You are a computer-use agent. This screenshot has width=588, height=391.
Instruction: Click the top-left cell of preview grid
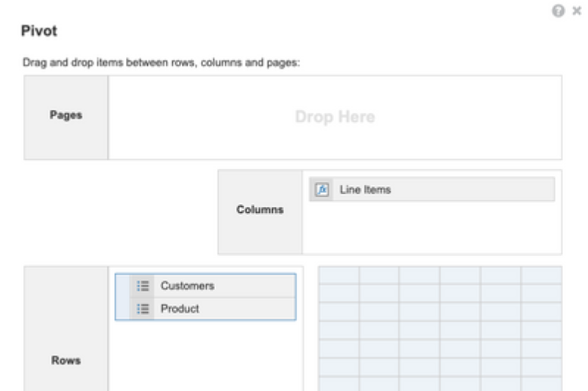tap(339, 275)
